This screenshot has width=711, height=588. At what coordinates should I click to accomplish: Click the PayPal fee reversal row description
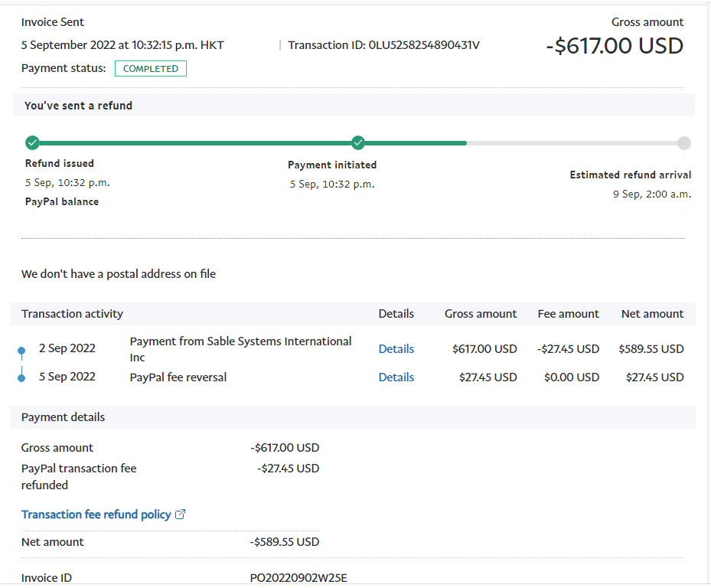pyautogui.click(x=178, y=377)
